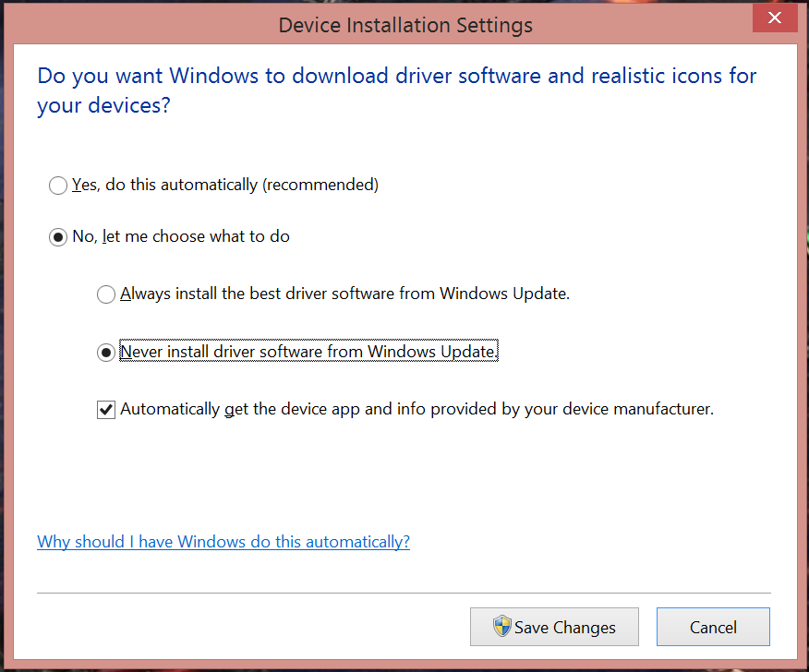
Task: Click the "Device Installation Settings" title text
Action: click(x=405, y=25)
